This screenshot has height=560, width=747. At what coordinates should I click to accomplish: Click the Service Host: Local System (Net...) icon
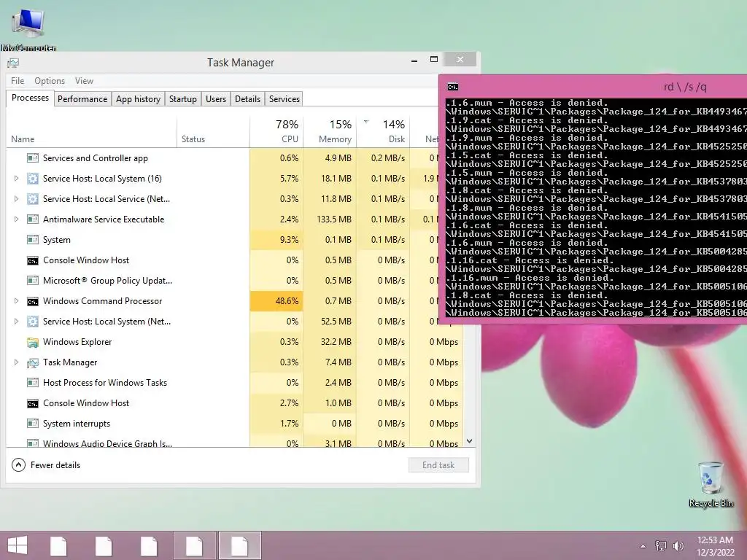(x=32, y=322)
